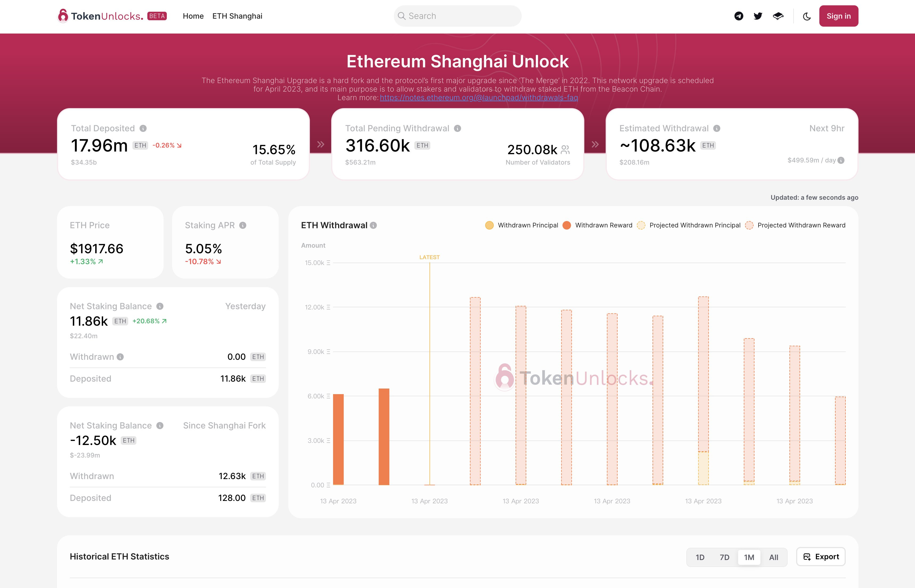915x588 pixels.
Task: Click the -12.50k net staking value
Action: (93, 441)
